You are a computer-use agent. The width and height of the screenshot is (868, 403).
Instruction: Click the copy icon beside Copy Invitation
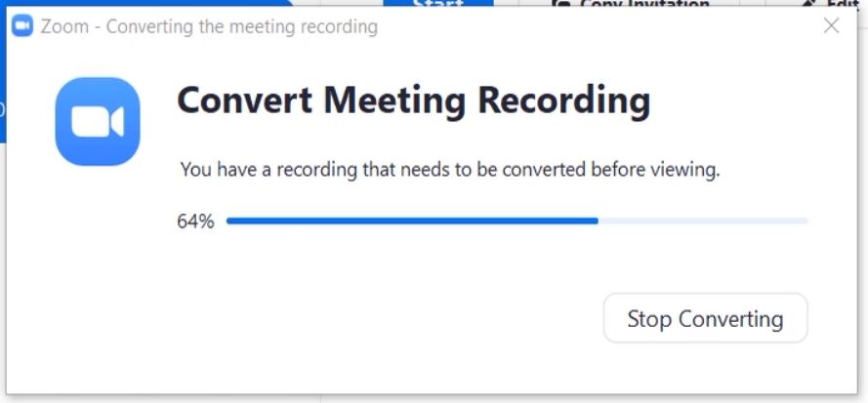point(561,3)
